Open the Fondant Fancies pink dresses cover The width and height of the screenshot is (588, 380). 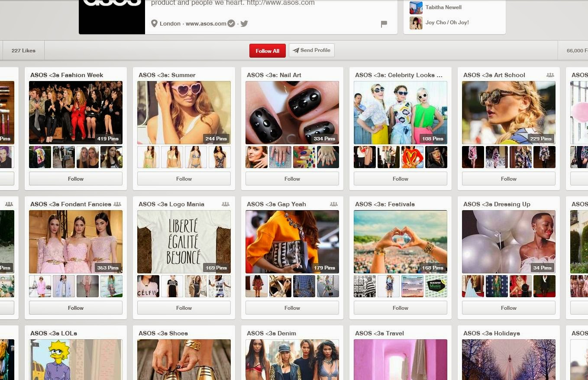coord(76,242)
